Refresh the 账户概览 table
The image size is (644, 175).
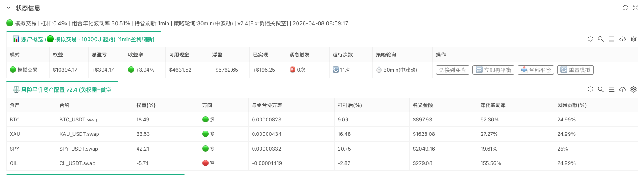coord(590,39)
